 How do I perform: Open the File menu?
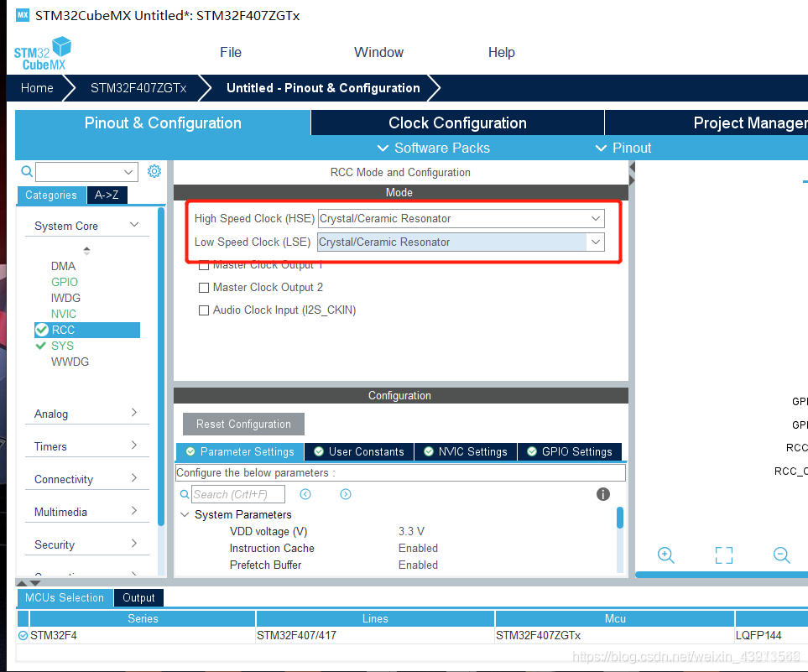tap(231, 53)
